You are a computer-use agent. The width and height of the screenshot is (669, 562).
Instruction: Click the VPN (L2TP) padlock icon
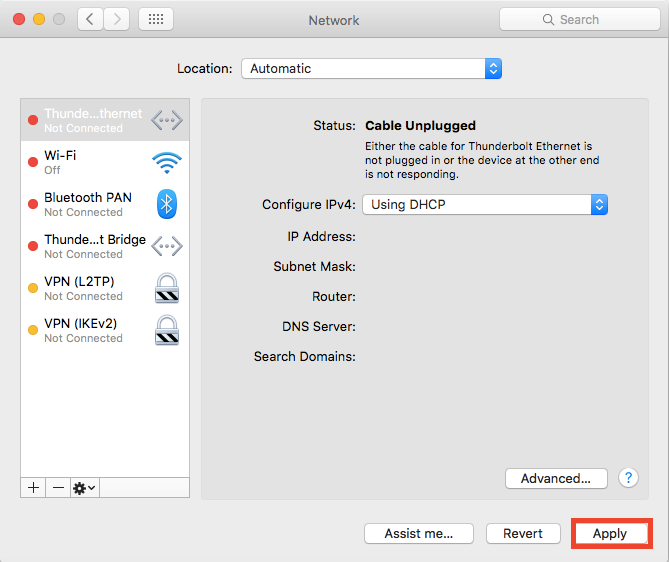pyautogui.click(x=166, y=288)
